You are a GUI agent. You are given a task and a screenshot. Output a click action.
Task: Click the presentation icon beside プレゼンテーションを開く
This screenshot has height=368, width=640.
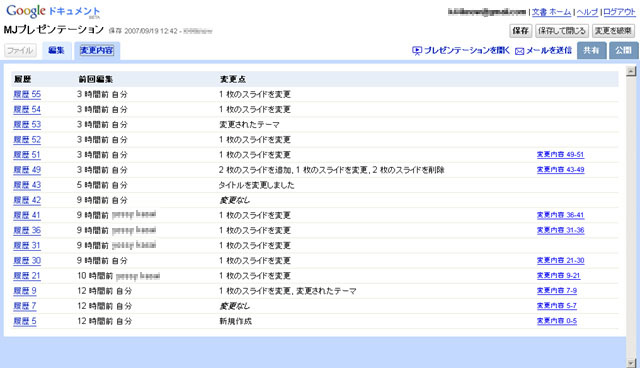point(416,51)
